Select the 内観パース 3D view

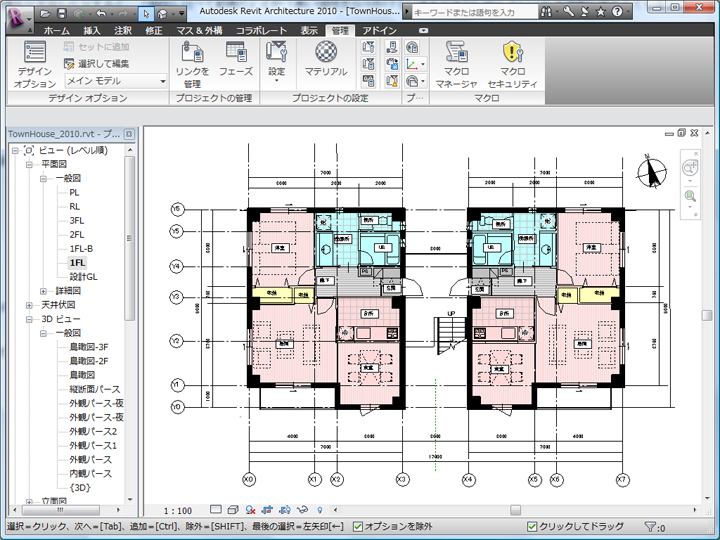[x=90, y=473]
